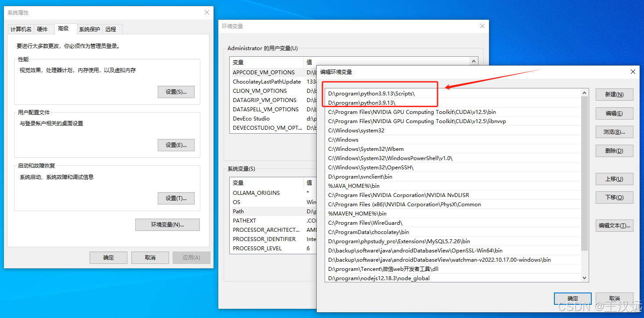Select CUDA\v12.5\libnvvp path entry
Image resolution: width=644 pixels, height=318 pixels.
pos(453,121)
